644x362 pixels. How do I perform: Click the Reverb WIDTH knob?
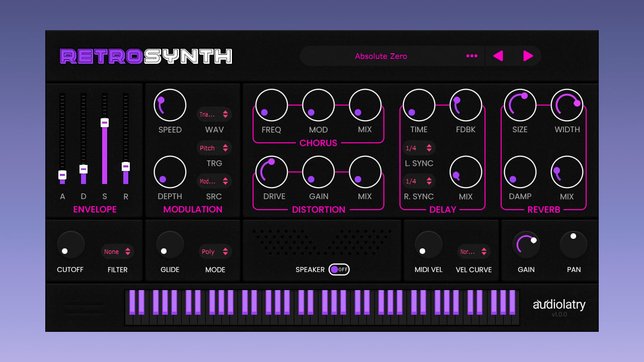coord(567,105)
